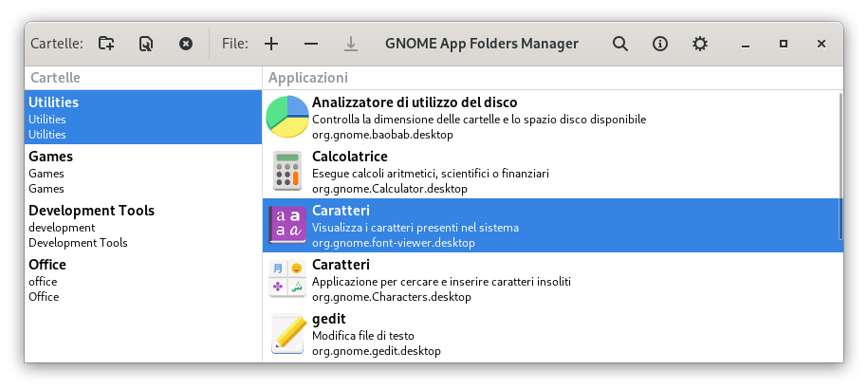Remove the file with the minus icon
The width and height of the screenshot is (868, 390).
point(311,44)
